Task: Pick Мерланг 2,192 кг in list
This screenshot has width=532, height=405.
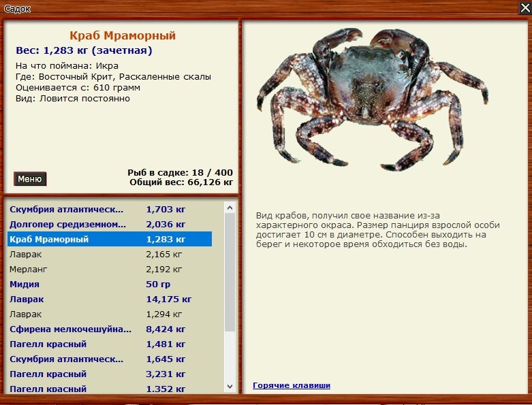Action: point(109,270)
